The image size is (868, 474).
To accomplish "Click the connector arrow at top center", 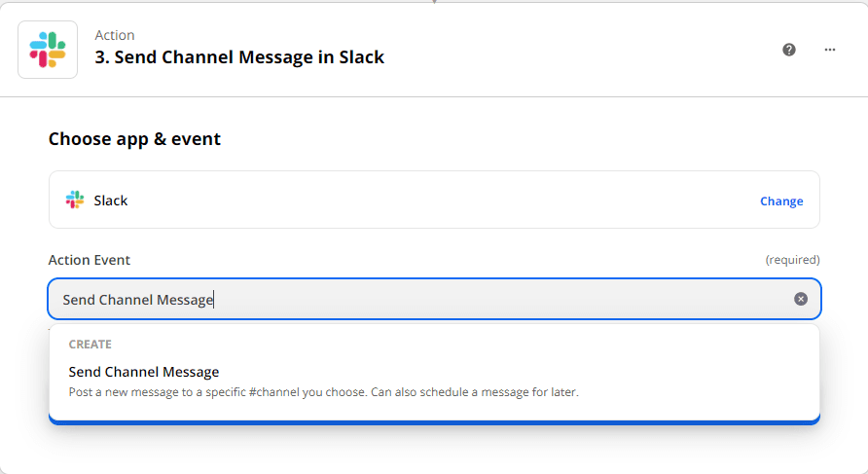I will tap(434, 2).
